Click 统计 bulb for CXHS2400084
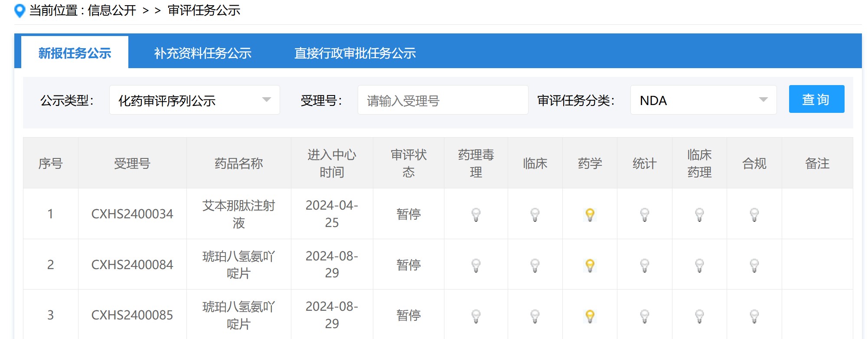This screenshot has height=339, width=868. tap(645, 265)
